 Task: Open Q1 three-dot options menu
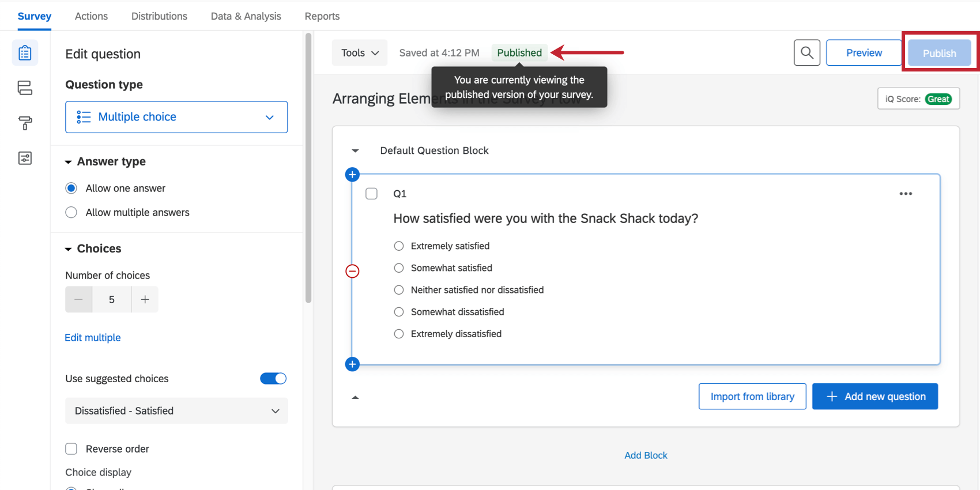tap(906, 194)
